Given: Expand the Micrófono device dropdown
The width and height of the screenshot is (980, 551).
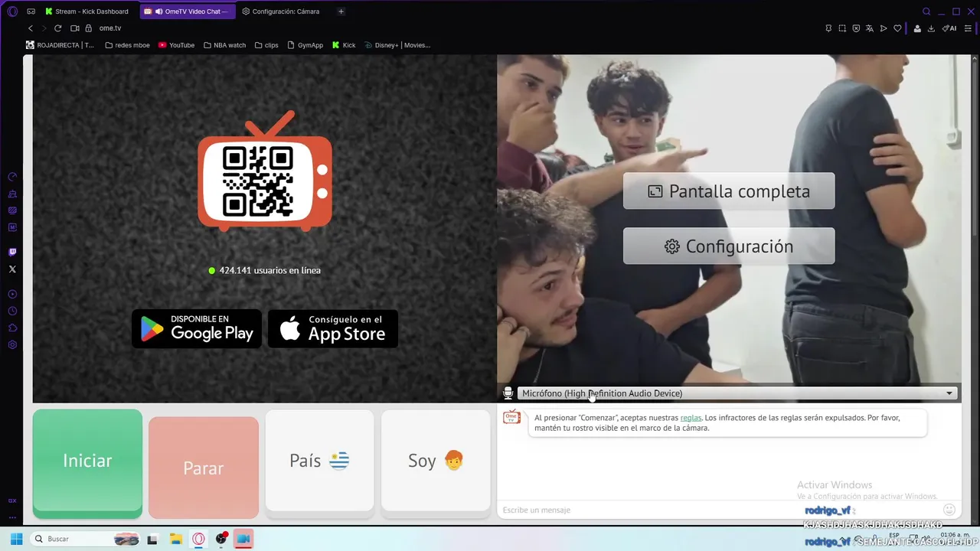Looking at the screenshot, I should (738, 393).
